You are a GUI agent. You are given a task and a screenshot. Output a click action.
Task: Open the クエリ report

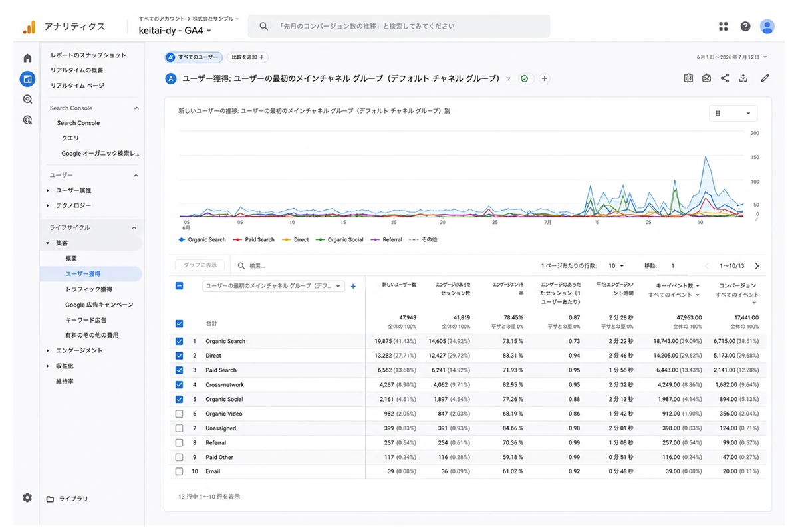tap(70, 138)
